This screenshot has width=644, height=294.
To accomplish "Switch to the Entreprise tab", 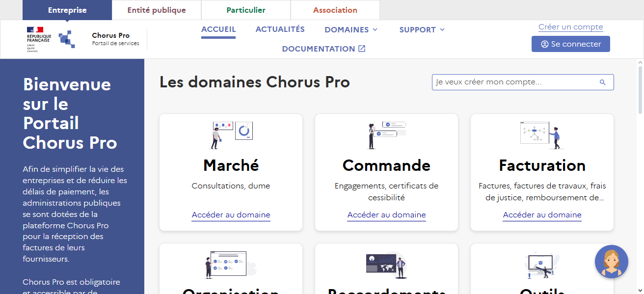I will click(67, 10).
